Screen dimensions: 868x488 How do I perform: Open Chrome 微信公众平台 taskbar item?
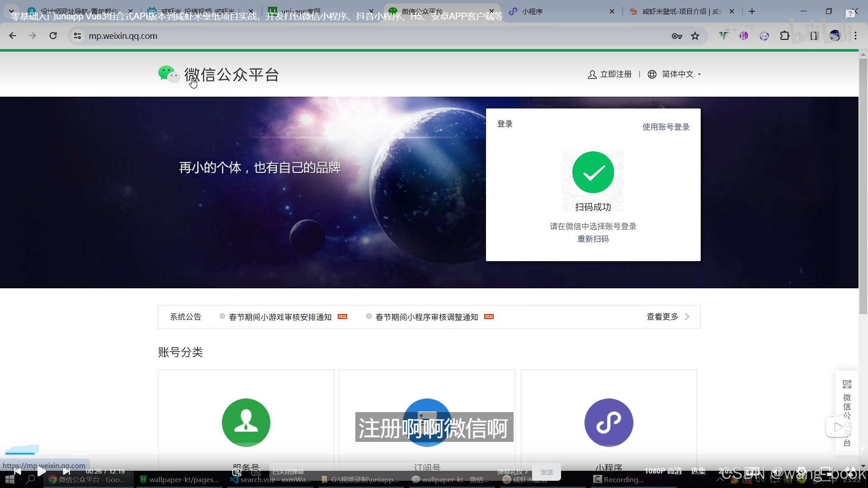point(89,479)
